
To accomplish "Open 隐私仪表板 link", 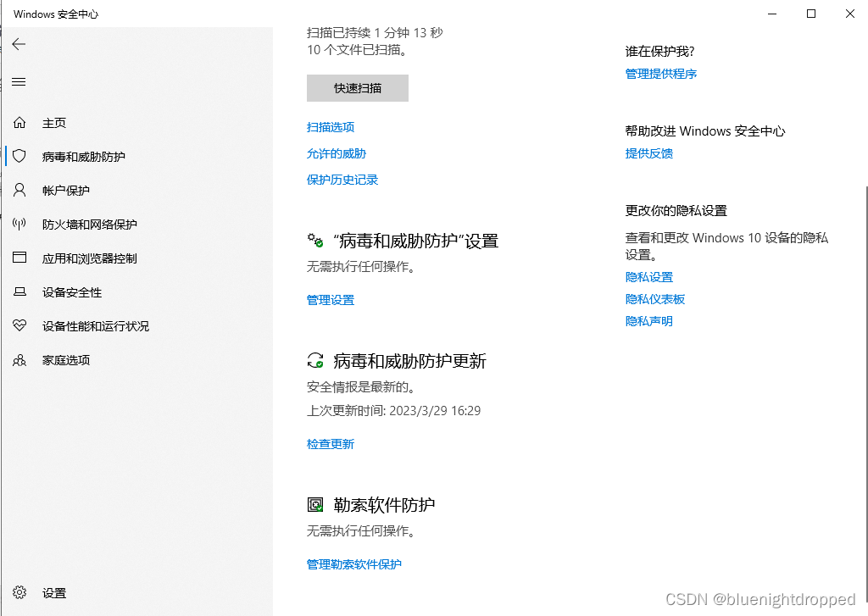I will point(655,299).
